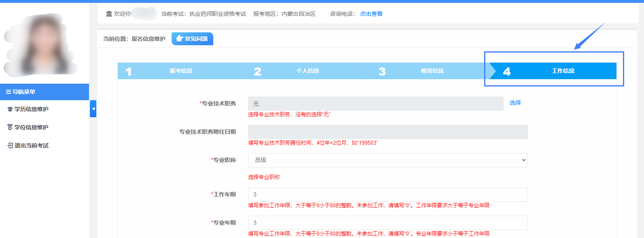The height and width of the screenshot is (238, 644).
Task: Go to step 2 个人信息
Action: pyautogui.click(x=307, y=71)
